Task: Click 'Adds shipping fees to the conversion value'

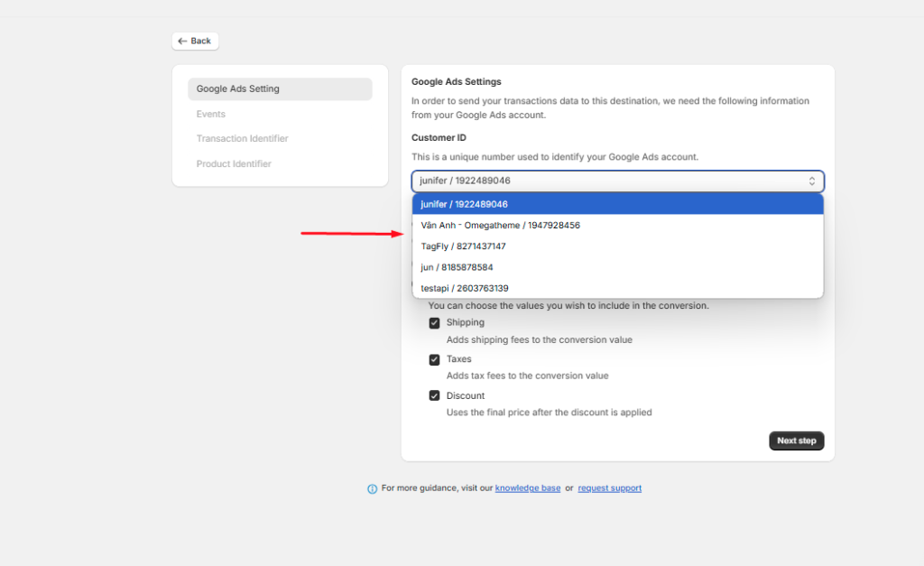Action: [540, 339]
